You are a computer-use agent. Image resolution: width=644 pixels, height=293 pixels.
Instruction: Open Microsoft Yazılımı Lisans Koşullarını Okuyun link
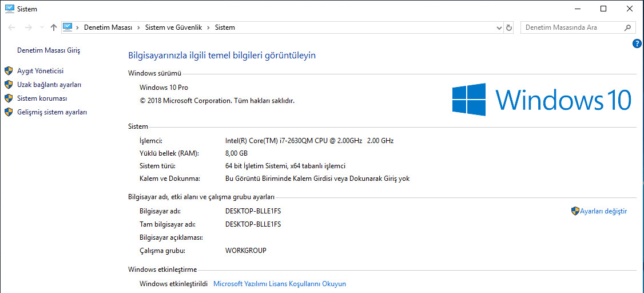point(280,283)
